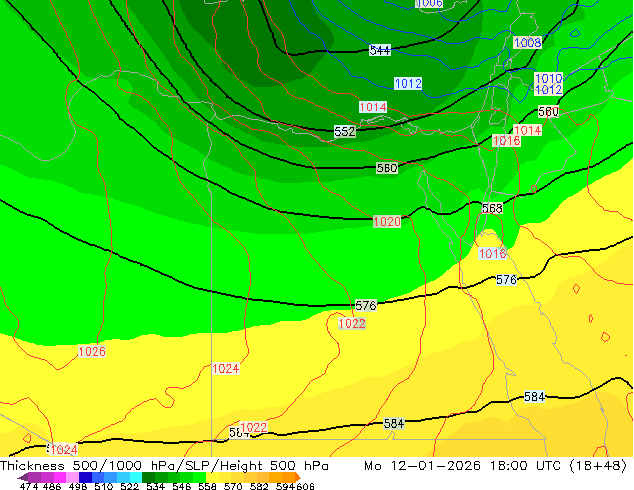
Task: Click the 552 height contour label
Action: pos(345,131)
